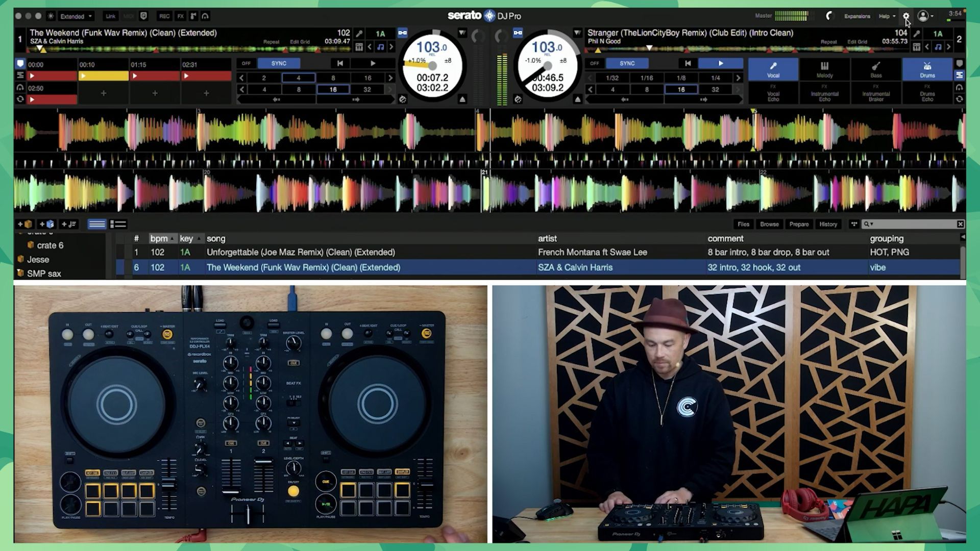Add a new crate with the crate icon

[x=25, y=224]
